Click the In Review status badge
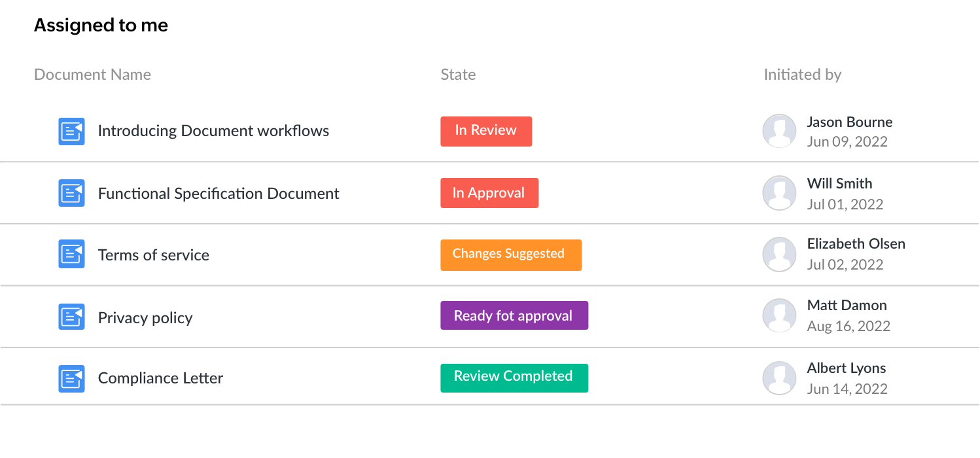 click(486, 131)
